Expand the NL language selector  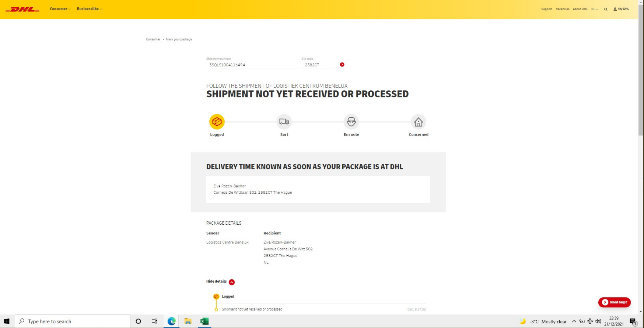coord(595,9)
